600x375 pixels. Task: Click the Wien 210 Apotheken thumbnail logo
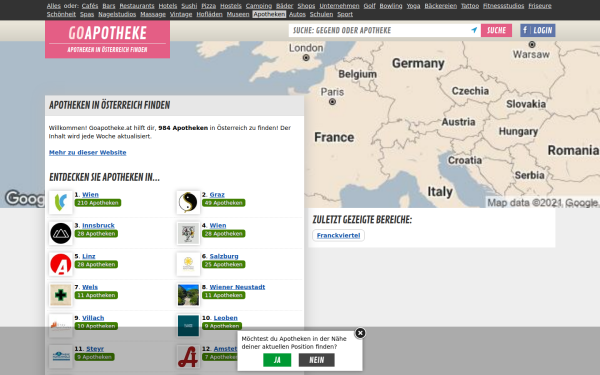(60, 202)
